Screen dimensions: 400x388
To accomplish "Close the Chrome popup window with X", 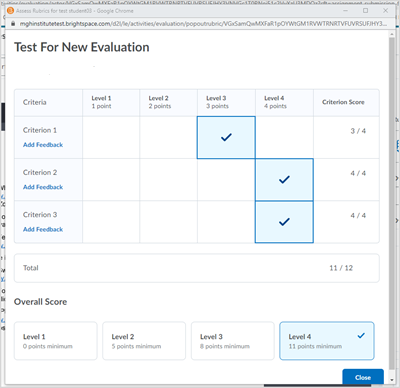I will click(x=385, y=11).
